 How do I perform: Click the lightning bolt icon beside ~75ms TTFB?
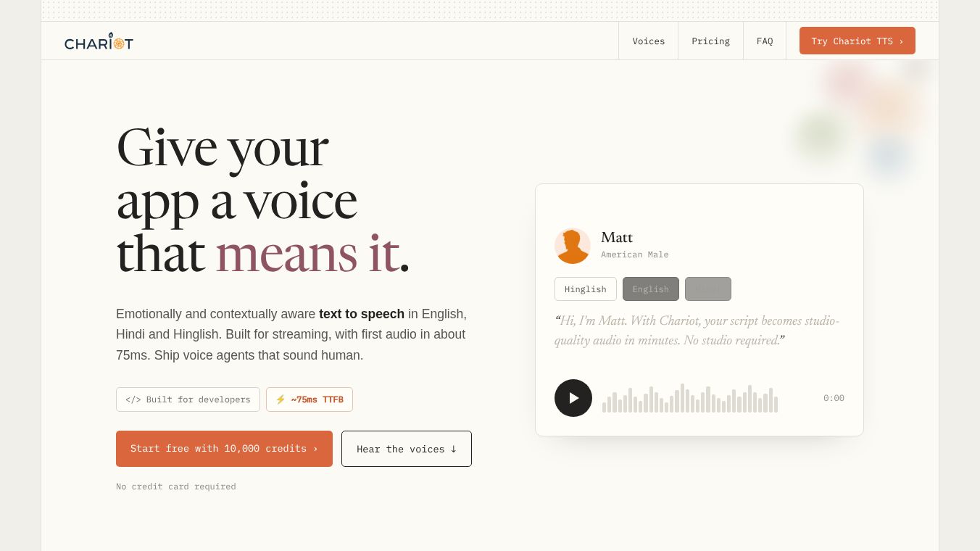(x=281, y=399)
